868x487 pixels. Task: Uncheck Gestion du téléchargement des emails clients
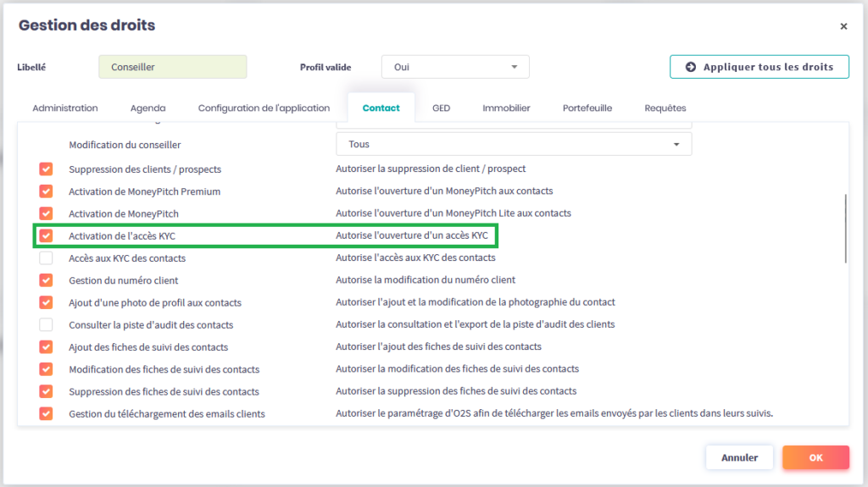click(x=46, y=413)
